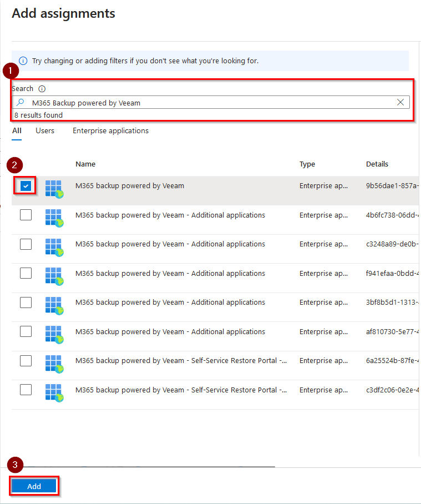
Task: Click the search magnifier icon
Action: coord(20,103)
